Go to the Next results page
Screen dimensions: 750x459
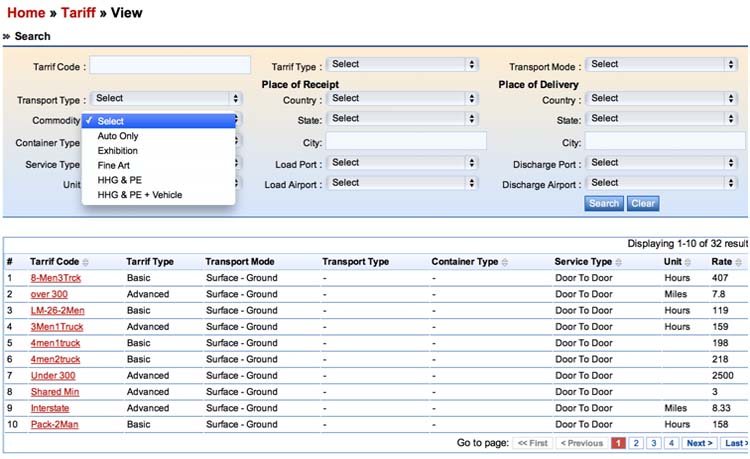pyautogui.click(x=699, y=443)
